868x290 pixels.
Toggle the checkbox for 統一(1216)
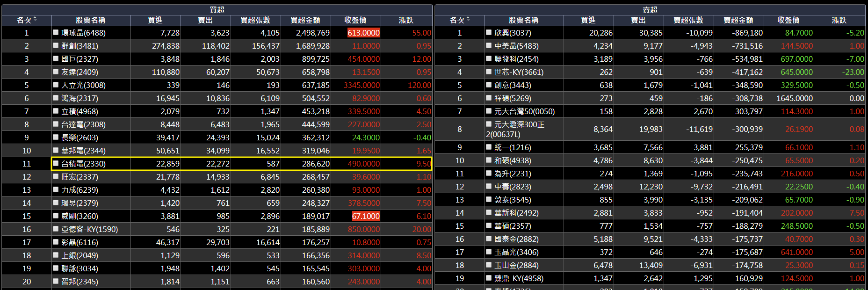coord(489,147)
